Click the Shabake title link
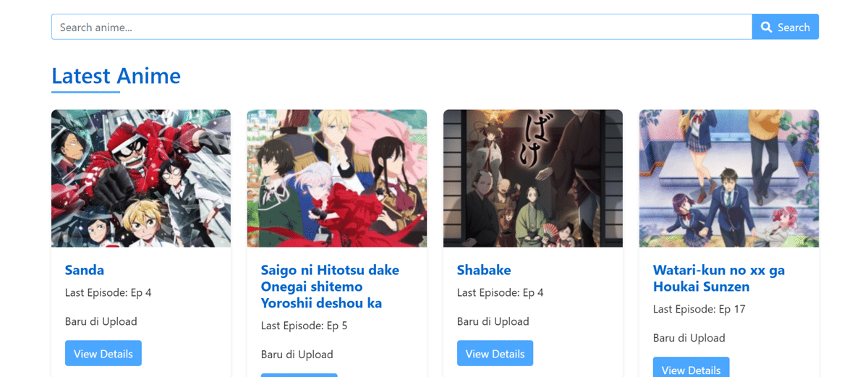868x377 pixels. (484, 270)
